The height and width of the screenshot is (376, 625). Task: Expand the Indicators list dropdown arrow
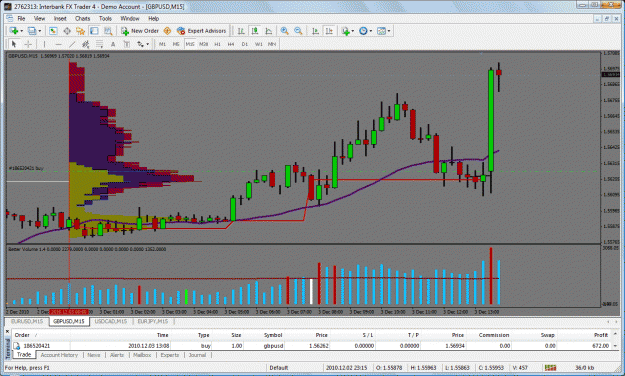coord(353,31)
